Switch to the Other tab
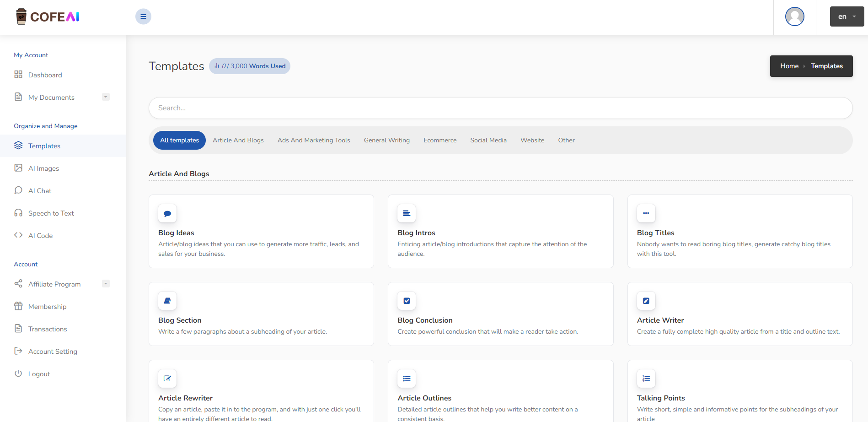The height and width of the screenshot is (422, 868). pyautogui.click(x=566, y=140)
